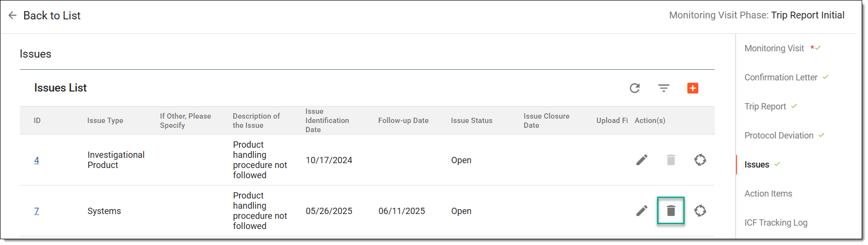Sort by Issue Status column header
The height and width of the screenshot is (245, 868).
click(x=472, y=121)
